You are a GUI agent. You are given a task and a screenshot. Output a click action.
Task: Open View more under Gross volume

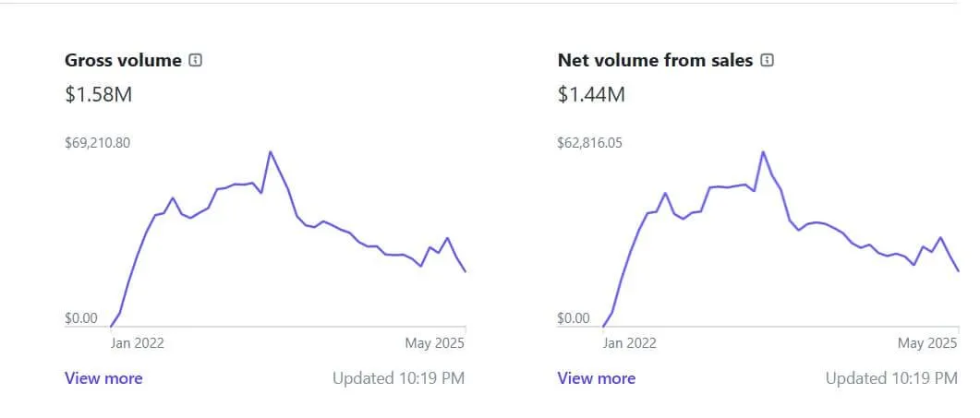[x=103, y=378]
